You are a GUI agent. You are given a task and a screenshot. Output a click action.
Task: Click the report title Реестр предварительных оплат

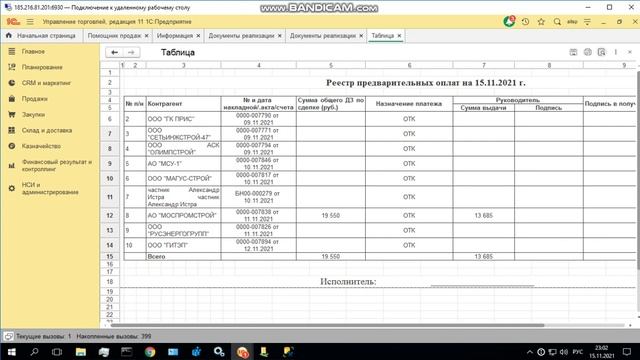426,83
